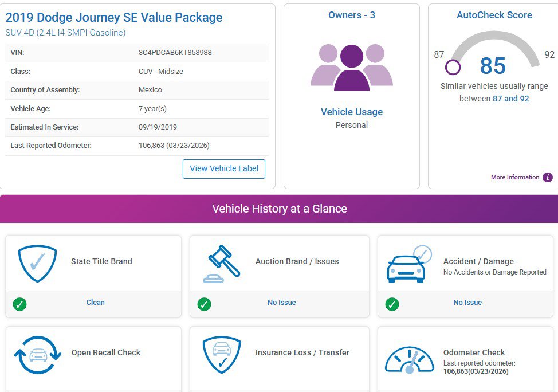Click the bold odometer reading in Odometer Check card
558x392 pixels.
tap(476, 371)
